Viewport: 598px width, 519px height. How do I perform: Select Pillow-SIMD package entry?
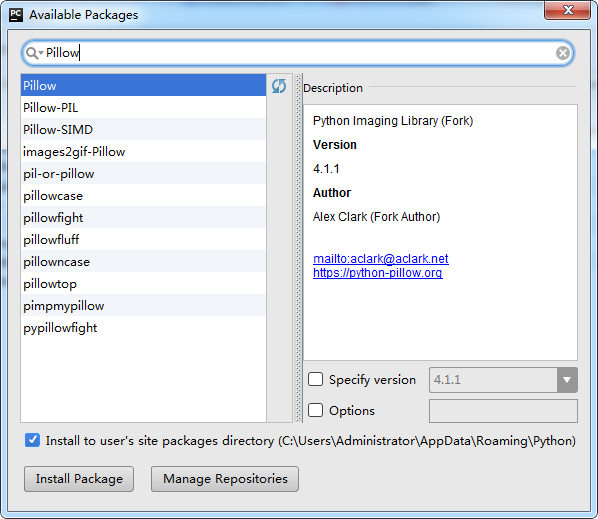click(x=143, y=130)
